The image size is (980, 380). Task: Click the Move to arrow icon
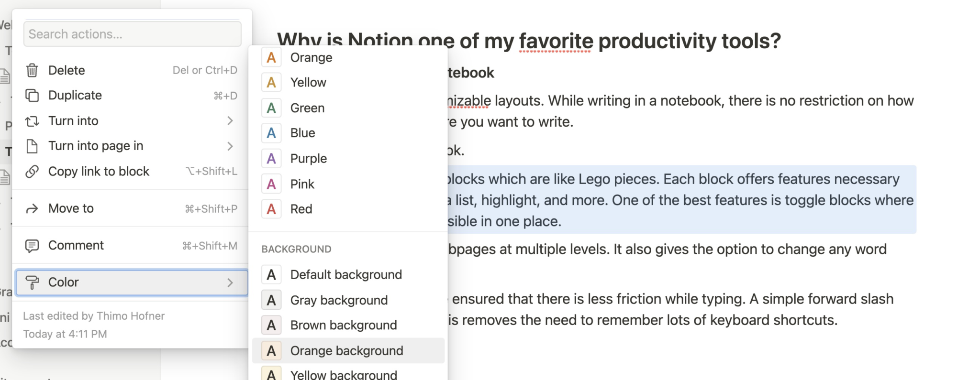click(32, 208)
